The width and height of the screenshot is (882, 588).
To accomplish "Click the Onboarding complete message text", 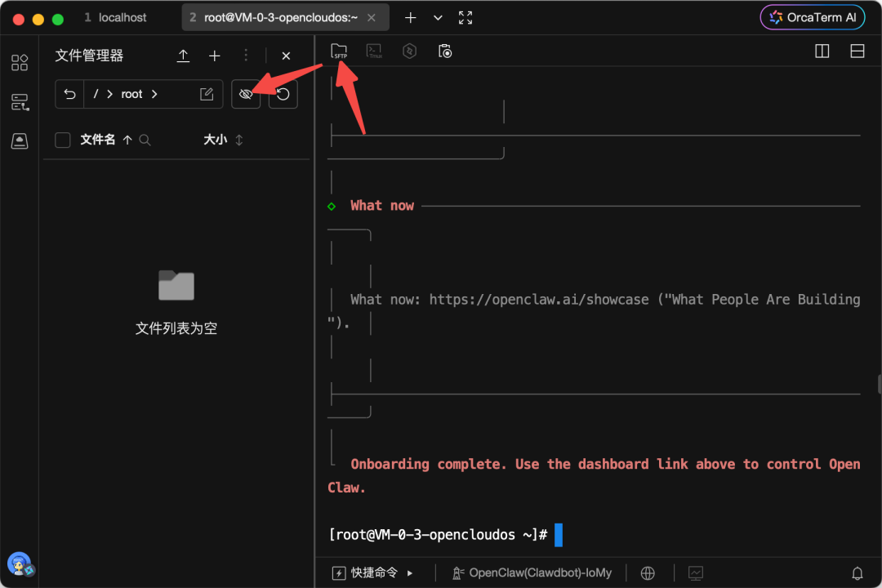I will point(594,475).
